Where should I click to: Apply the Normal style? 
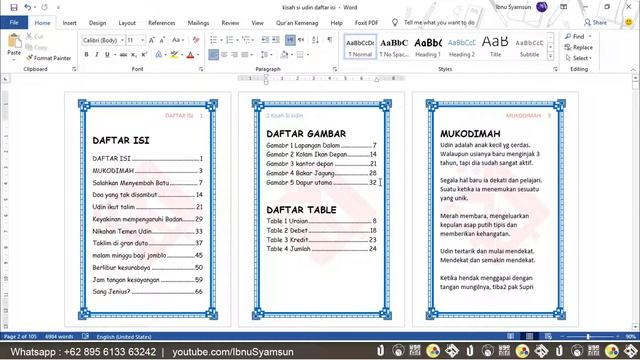(x=360, y=47)
